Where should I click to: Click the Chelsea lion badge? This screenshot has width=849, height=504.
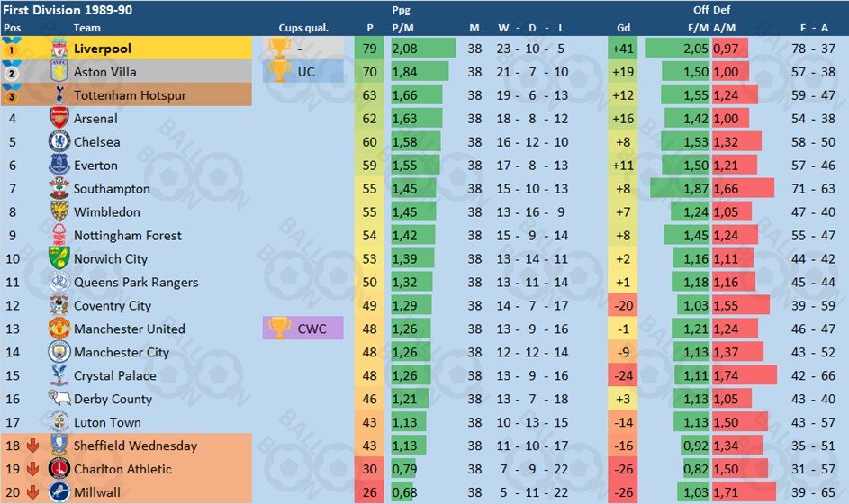[x=59, y=142]
